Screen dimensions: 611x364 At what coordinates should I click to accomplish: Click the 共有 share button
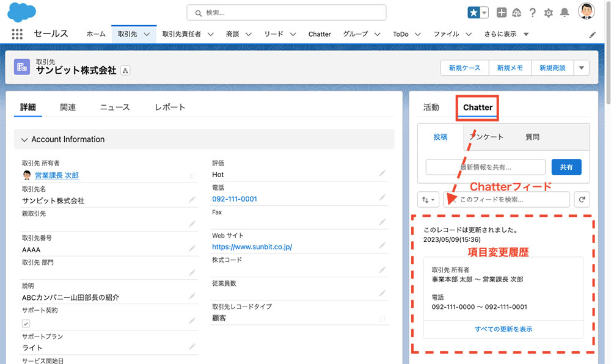(x=566, y=167)
